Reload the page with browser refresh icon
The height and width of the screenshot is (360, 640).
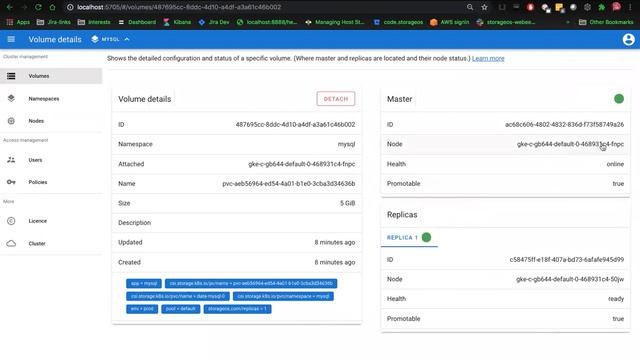38,7
